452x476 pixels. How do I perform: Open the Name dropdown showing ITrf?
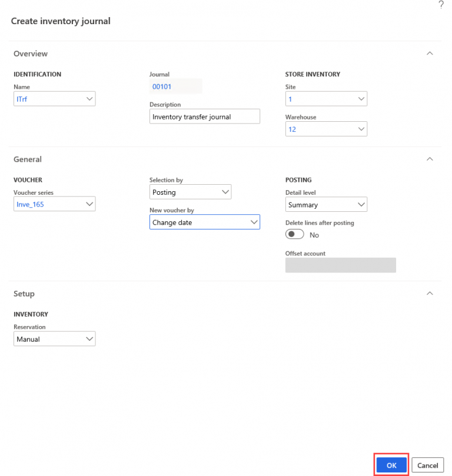point(90,98)
